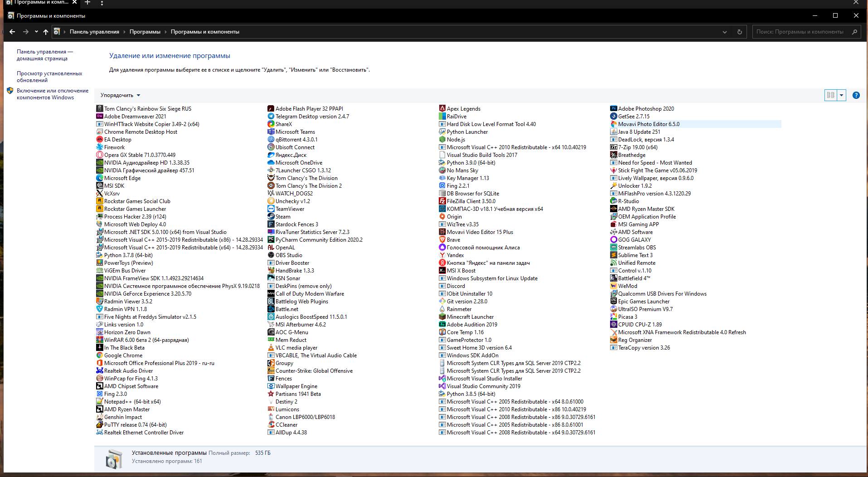The width and height of the screenshot is (868, 477).
Task: Click the change view button
Action: pos(831,95)
